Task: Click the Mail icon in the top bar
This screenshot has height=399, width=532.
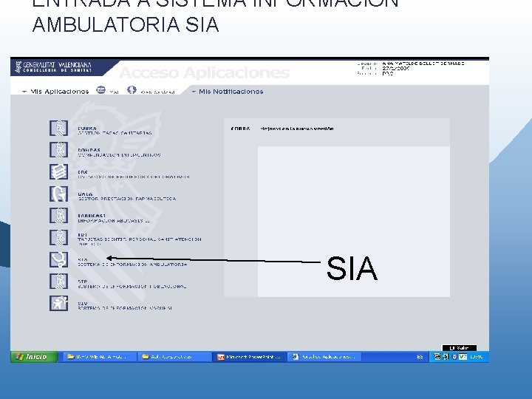Action: pyautogui.click(x=100, y=90)
